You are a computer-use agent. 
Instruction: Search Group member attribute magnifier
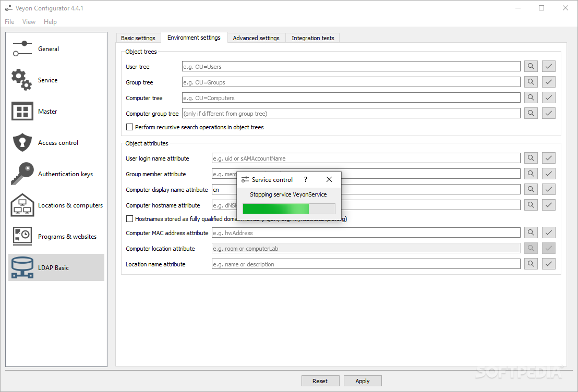pos(531,174)
